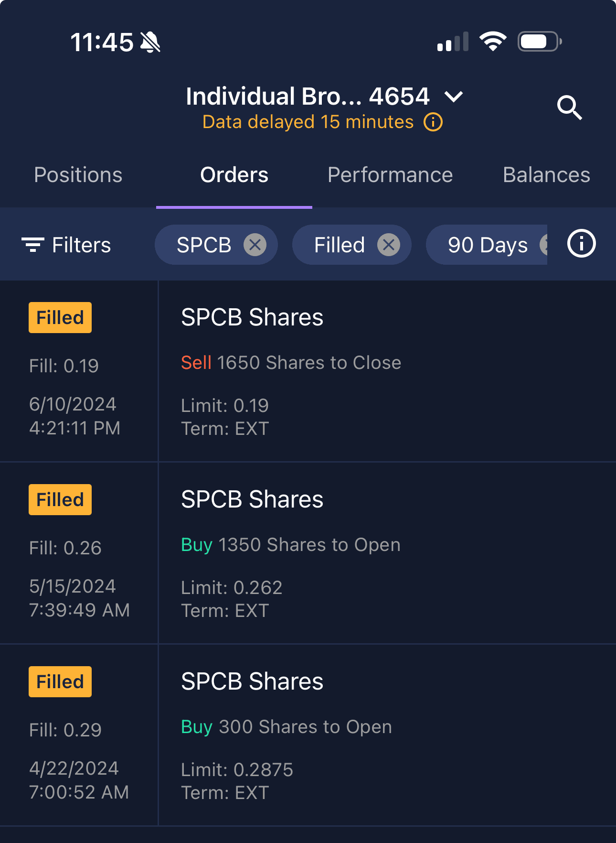Select the Orders tab
Viewport: 616px width, 843px height.
coord(234,175)
